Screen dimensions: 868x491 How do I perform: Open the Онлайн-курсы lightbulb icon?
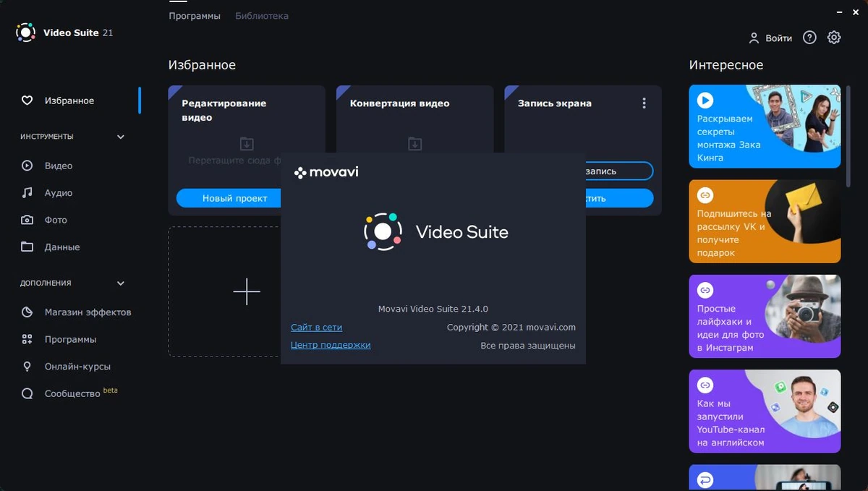pyautogui.click(x=27, y=367)
